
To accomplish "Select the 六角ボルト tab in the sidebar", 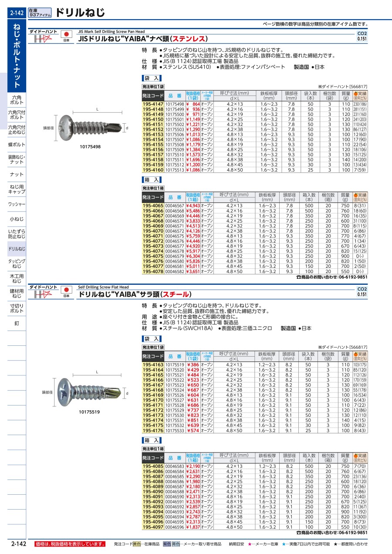I will pos(17,100).
